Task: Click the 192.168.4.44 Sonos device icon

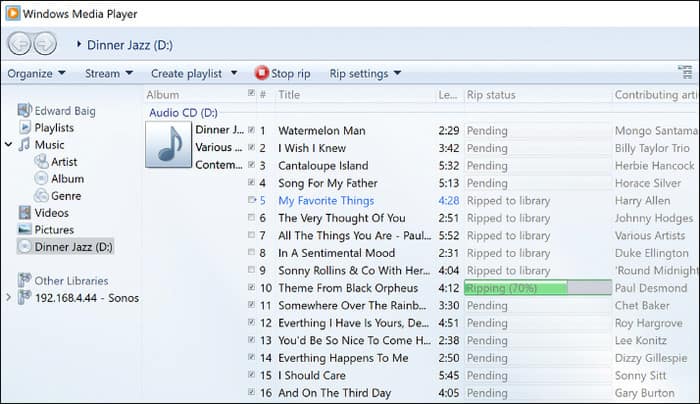Action: coord(24,297)
